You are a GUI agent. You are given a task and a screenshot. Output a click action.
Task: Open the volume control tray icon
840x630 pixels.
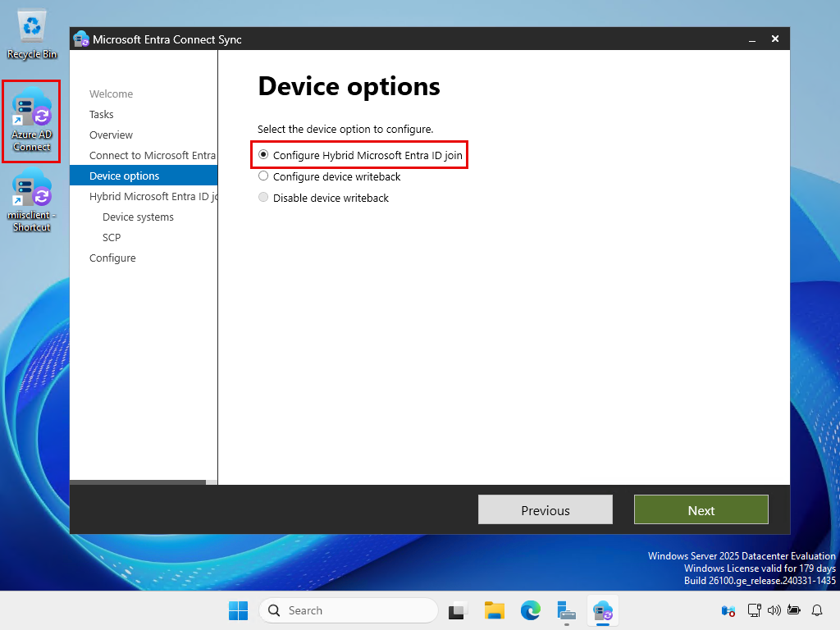[x=774, y=610]
